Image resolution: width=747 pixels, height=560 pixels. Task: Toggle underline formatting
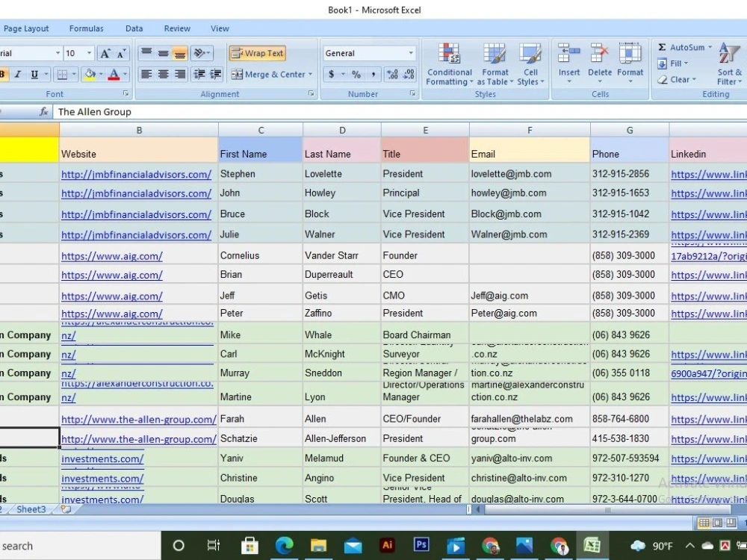34,74
